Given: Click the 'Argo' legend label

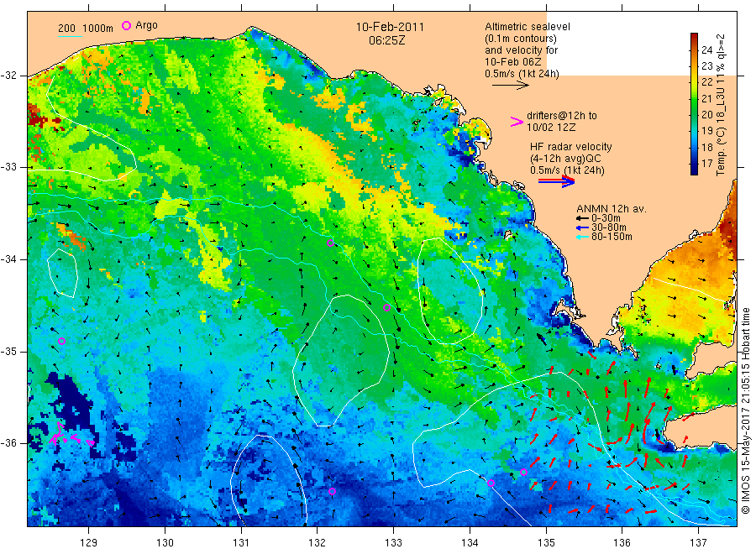Looking at the screenshot, I should coord(146,25).
